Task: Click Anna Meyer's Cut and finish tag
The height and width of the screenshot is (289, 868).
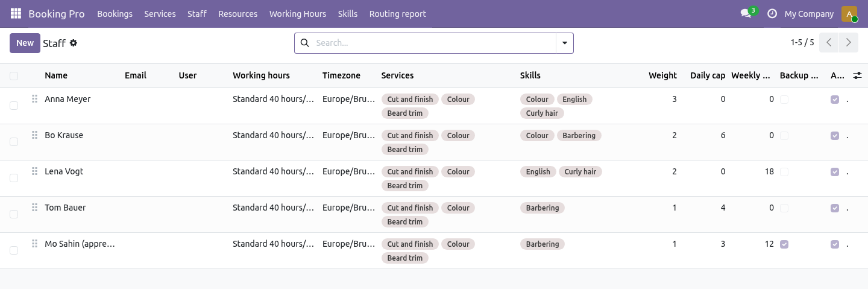Action: click(x=410, y=99)
